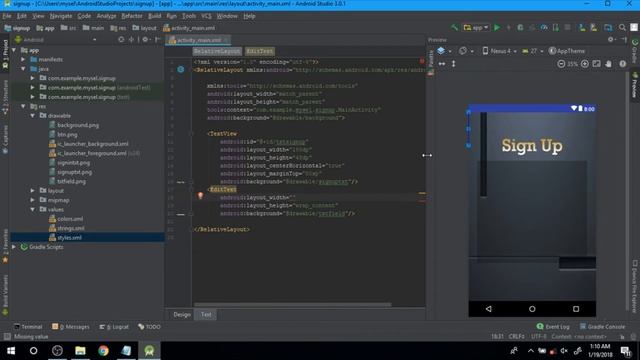Open the Orientation in editor dropdown
Screen dimensions: 640x360
[466, 51]
